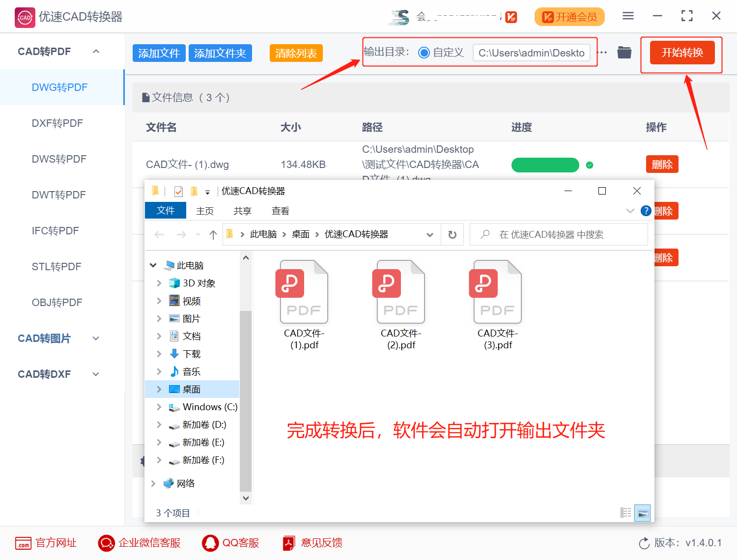Viewport: 737px width, 560px height.
Task: Check version update v1.4.0.1
Action: [x=680, y=543]
